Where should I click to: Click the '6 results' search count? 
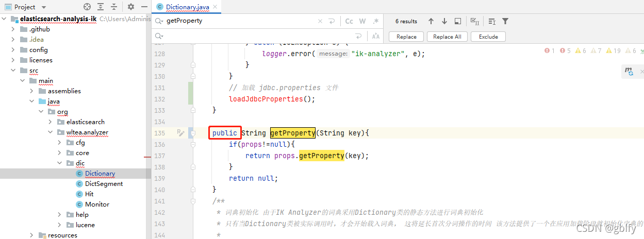point(406,21)
